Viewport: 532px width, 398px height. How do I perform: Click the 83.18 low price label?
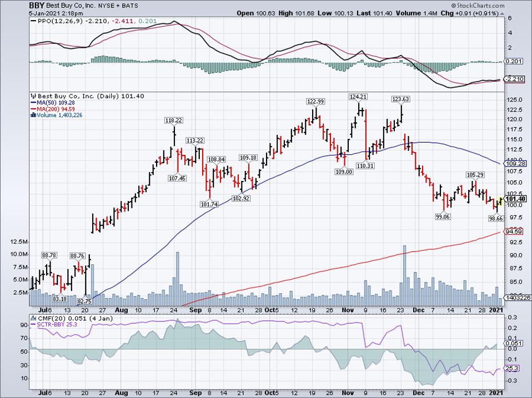pos(60,299)
